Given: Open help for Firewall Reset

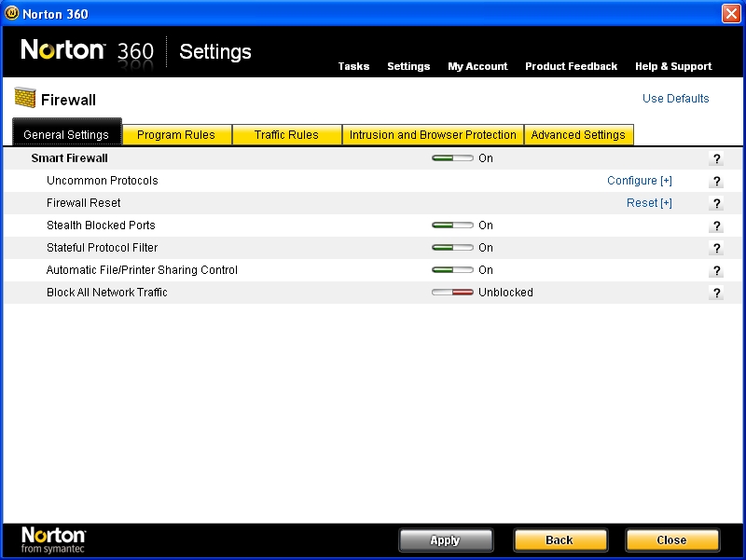Looking at the screenshot, I should pos(716,203).
